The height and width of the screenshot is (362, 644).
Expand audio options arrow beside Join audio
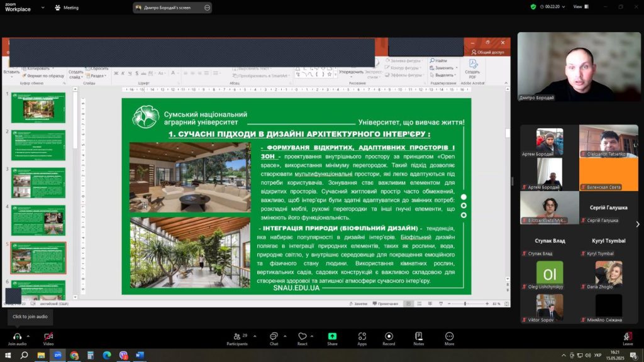[28, 336]
